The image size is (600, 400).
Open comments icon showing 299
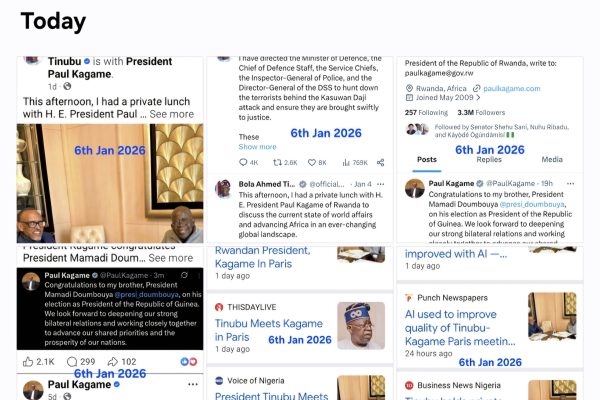72,362
